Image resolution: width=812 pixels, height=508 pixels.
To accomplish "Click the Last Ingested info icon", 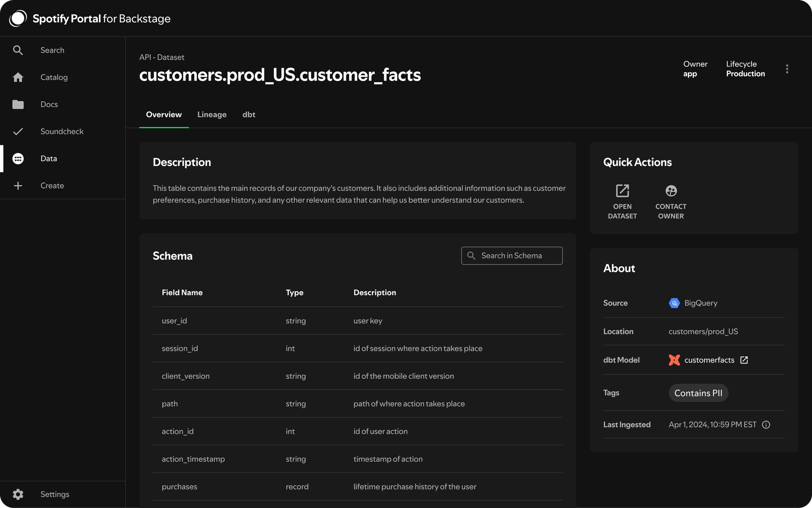I will pyautogui.click(x=766, y=425).
